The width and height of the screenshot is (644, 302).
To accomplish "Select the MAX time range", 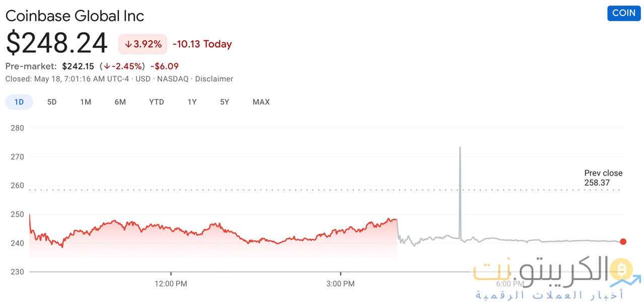I will 261,102.
